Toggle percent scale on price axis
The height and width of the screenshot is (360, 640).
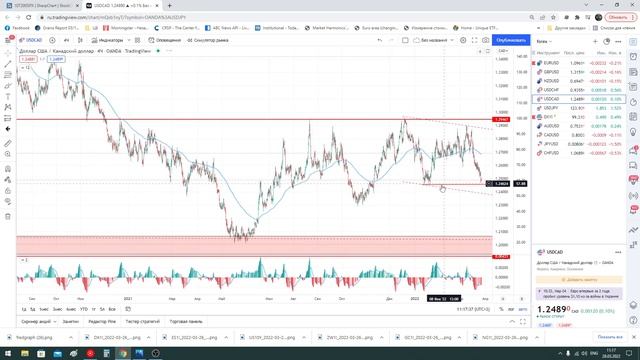[x=501, y=309]
